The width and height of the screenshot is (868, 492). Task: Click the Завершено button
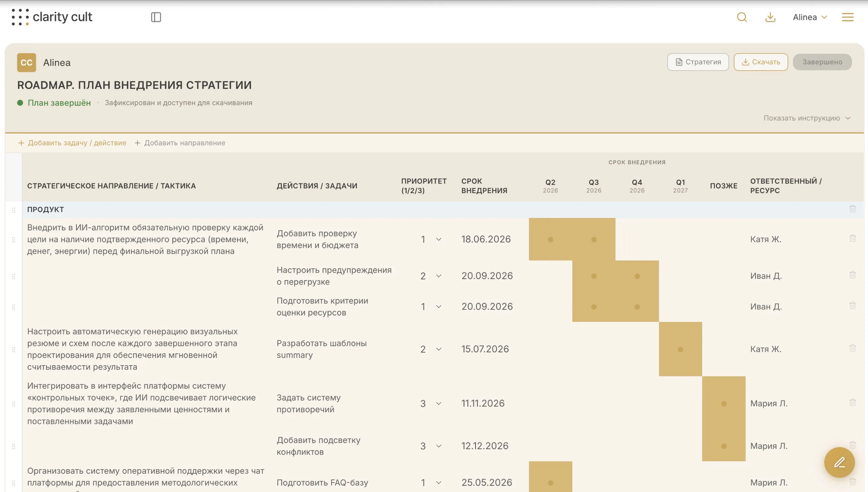[822, 62]
